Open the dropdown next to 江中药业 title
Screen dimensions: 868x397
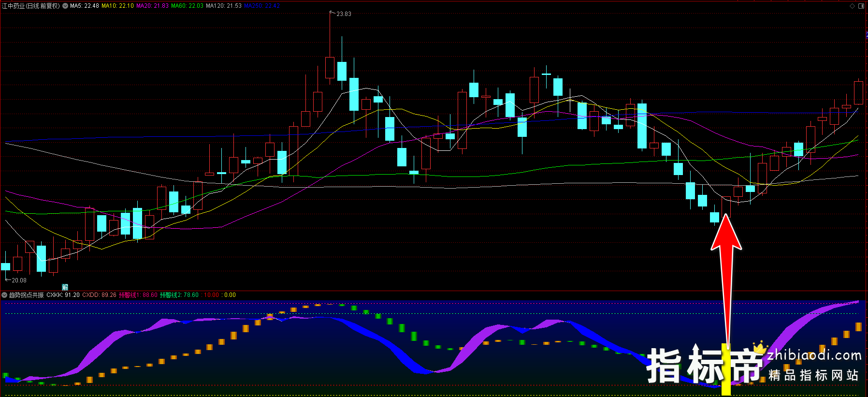tap(65, 6)
